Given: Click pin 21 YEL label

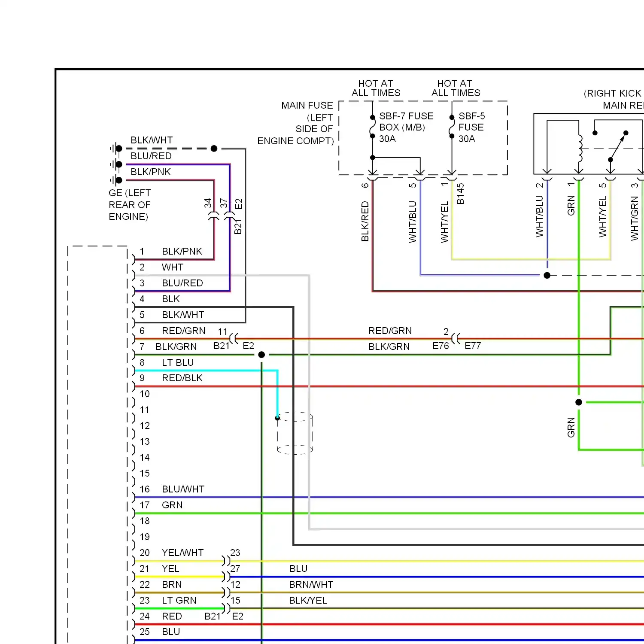Looking at the screenshot, I should coord(170,569).
